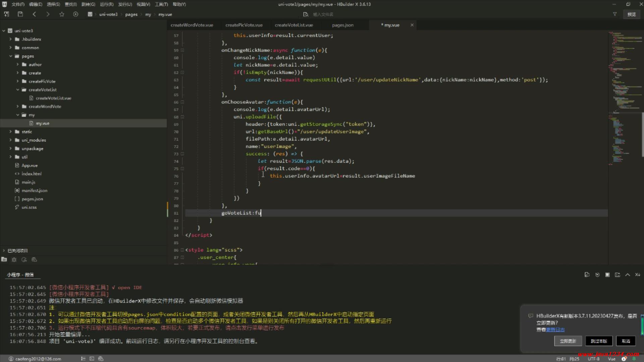The image size is (644, 362).
Task: Expand the unpackage folder
Action: pyautogui.click(x=10, y=148)
